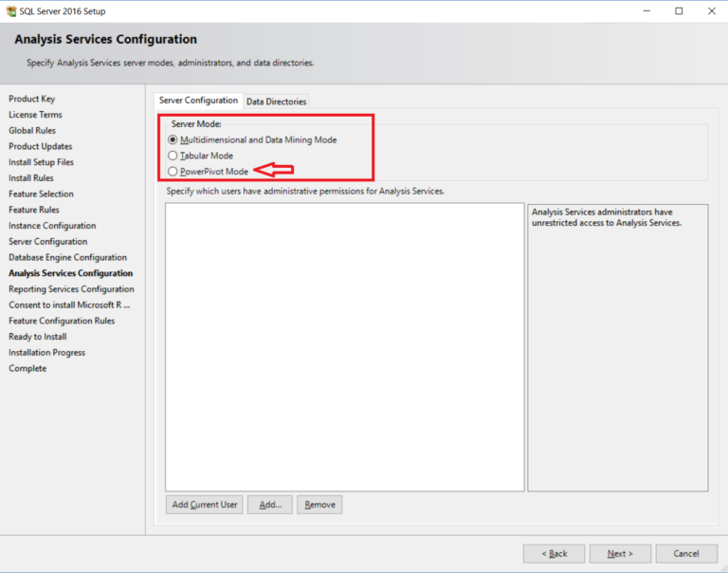This screenshot has width=728, height=573.
Task: Open the Server Configuration tab
Action: tap(198, 101)
